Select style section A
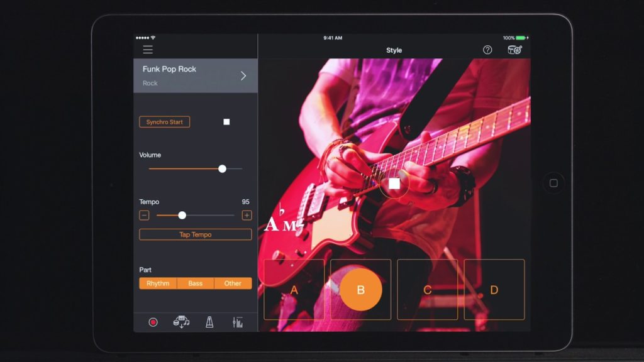This screenshot has width=644, height=362. coord(294,290)
